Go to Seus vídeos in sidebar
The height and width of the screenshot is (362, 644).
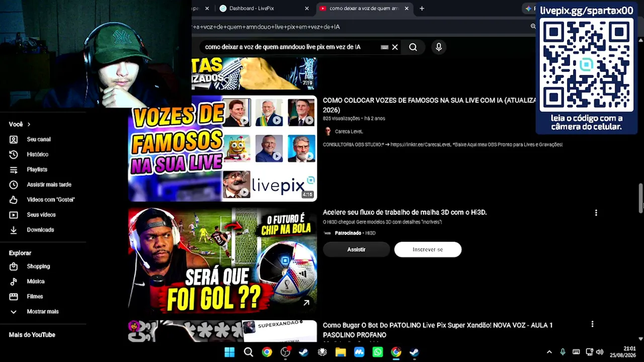[x=41, y=215]
